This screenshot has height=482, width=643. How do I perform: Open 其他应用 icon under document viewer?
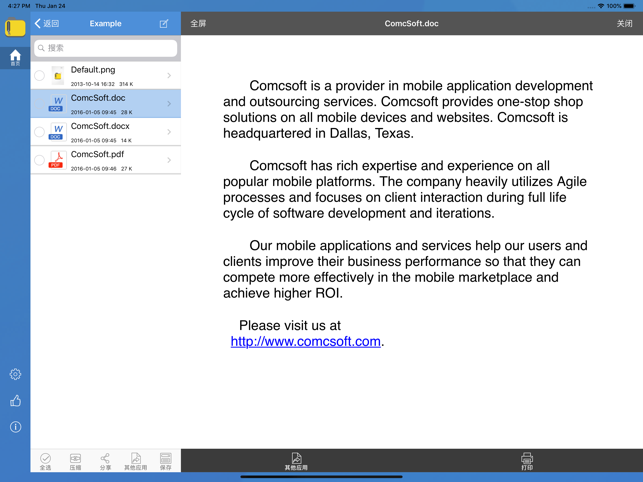[296, 461]
